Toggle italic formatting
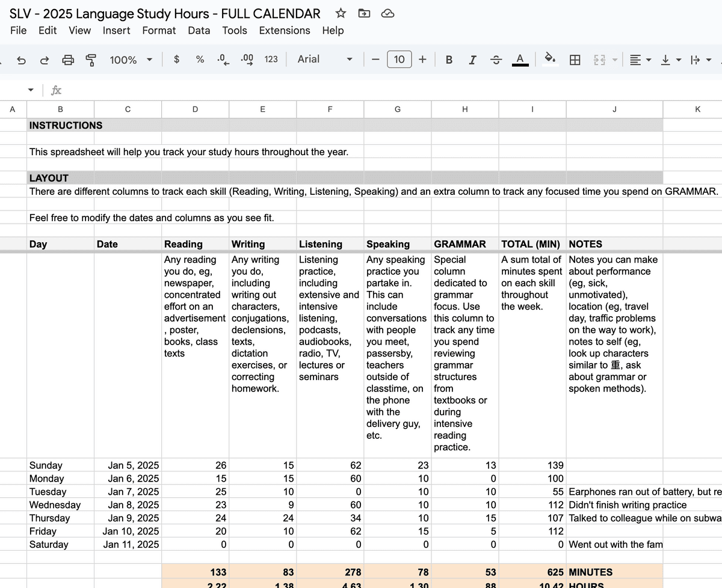 pyautogui.click(x=472, y=59)
